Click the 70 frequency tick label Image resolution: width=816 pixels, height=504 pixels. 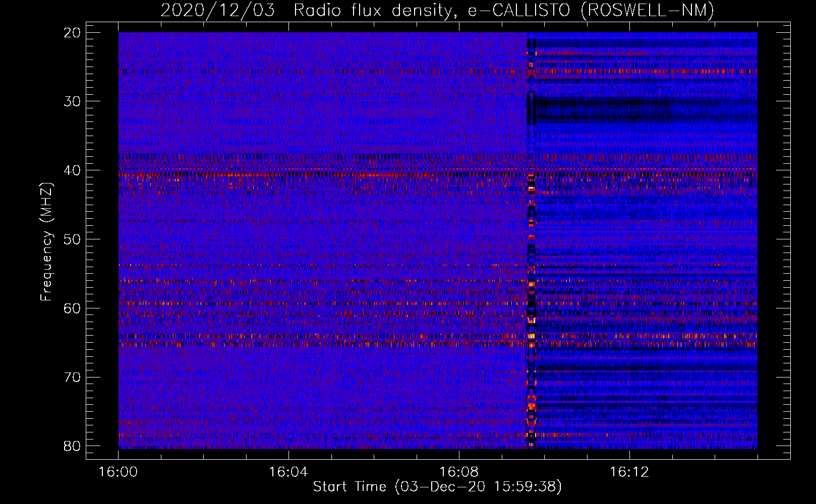(73, 377)
